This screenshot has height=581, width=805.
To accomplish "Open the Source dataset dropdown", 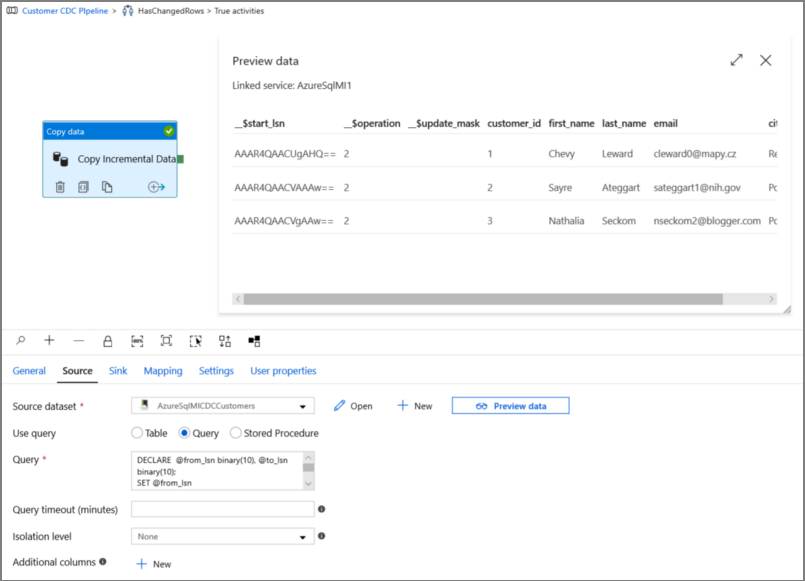I will [x=302, y=405].
